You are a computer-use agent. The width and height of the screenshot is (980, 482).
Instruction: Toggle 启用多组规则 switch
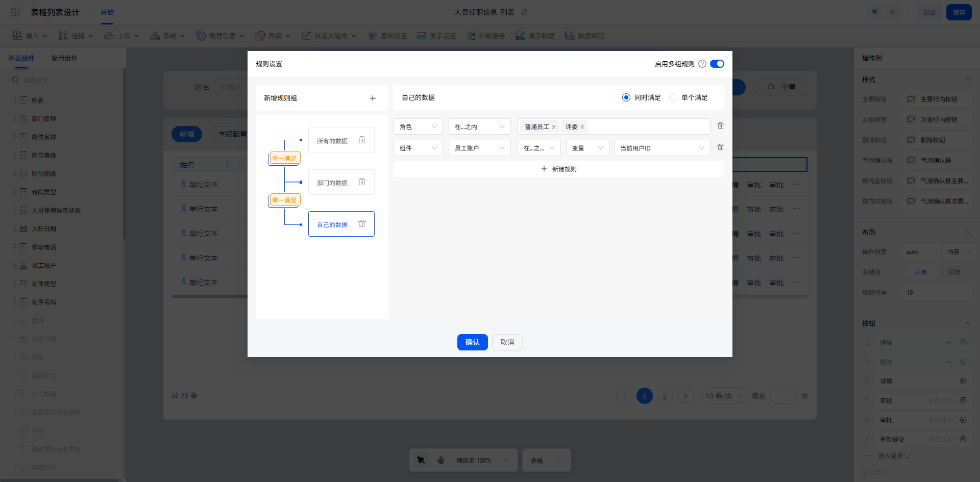point(717,64)
